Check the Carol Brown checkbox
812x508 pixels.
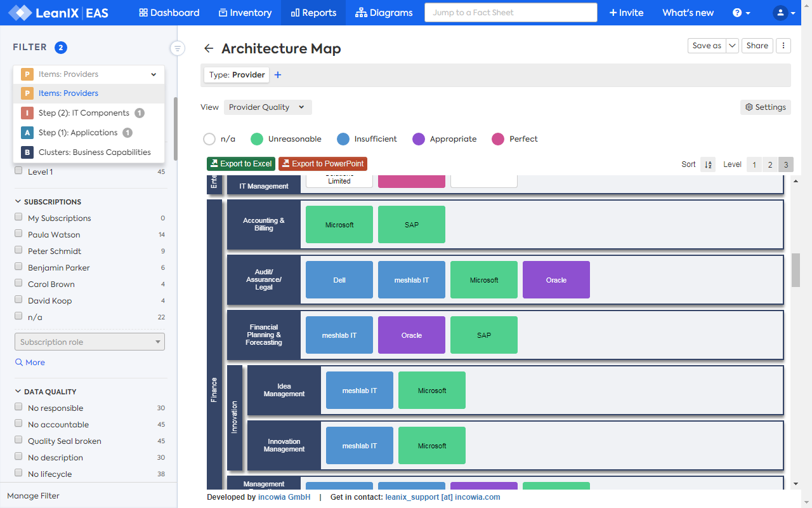click(x=18, y=283)
